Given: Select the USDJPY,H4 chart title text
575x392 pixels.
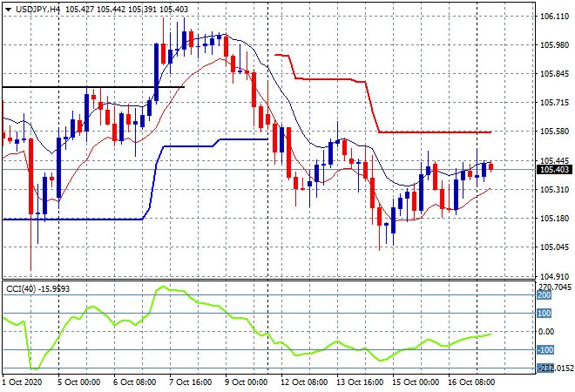Looking at the screenshot, I should [37, 10].
